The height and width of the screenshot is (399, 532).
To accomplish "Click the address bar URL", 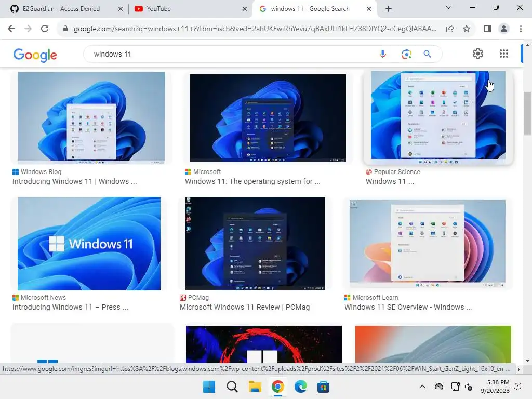I will [x=255, y=29].
